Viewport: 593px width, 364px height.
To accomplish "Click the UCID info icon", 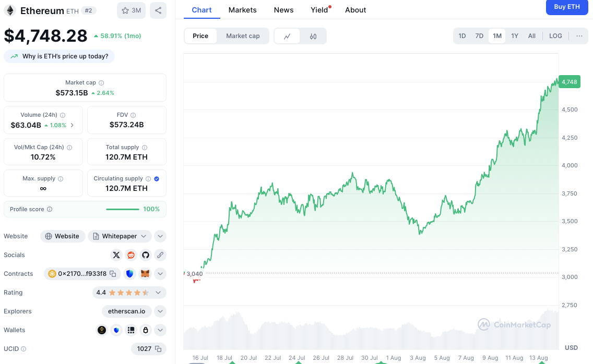I will pyautogui.click(x=23, y=349).
